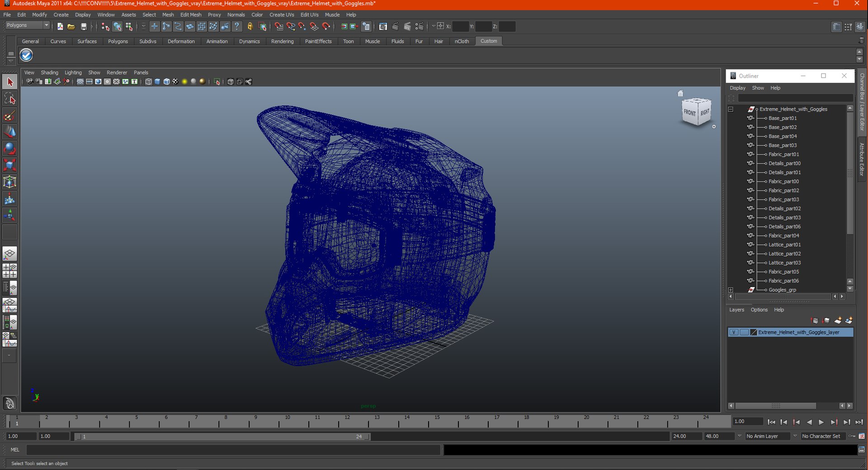The height and width of the screenshot is (470, 868).
Task: Select the Universal Manipulator tool
Action: (10, 181)
